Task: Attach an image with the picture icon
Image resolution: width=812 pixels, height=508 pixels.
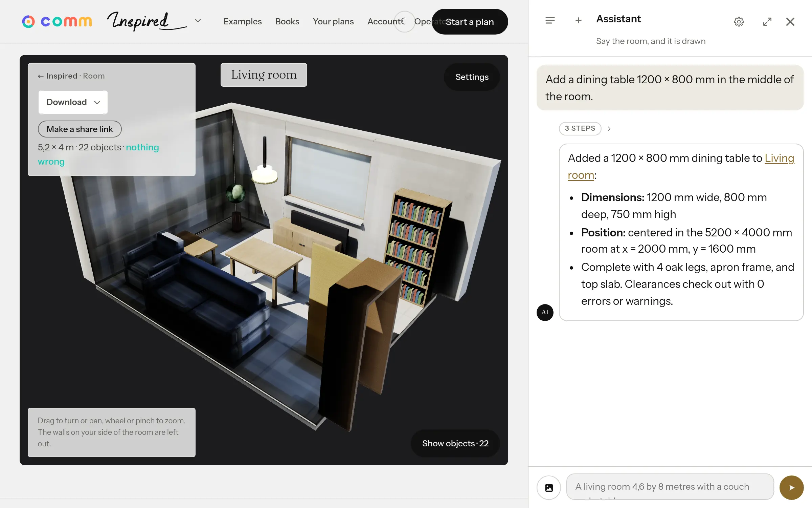Action: point(549,488)
